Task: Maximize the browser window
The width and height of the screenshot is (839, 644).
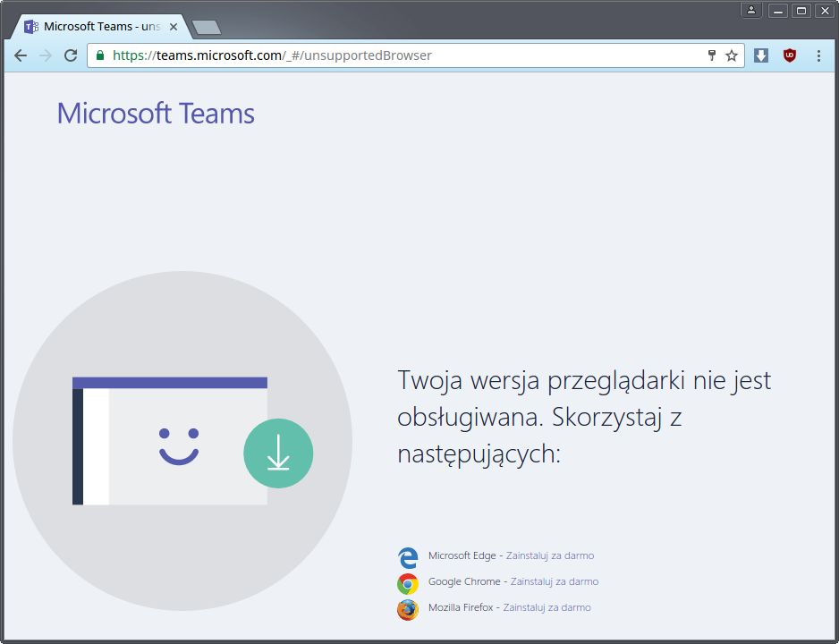Action: coord(801,11)
